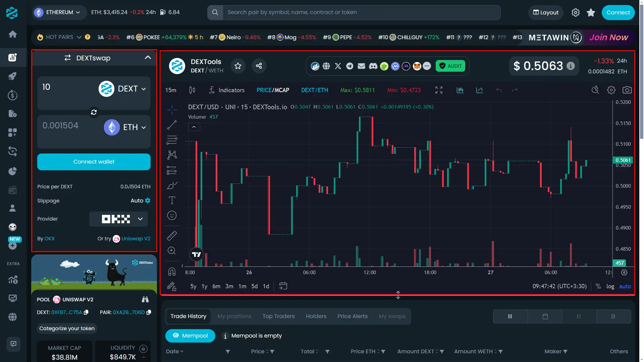Screen dimensions: 644x362
Task: Expand the chart to fullscreen
Action: tap(439, 90)
